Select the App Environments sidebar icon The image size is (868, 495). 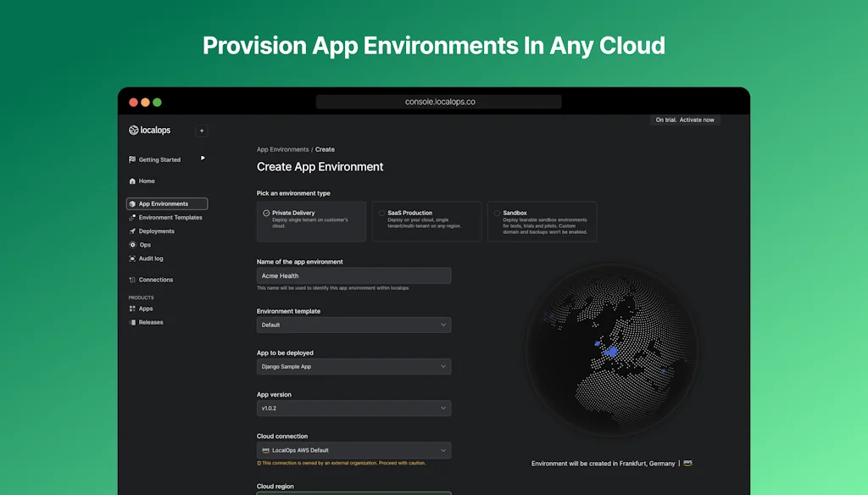[x=134, y=203]
